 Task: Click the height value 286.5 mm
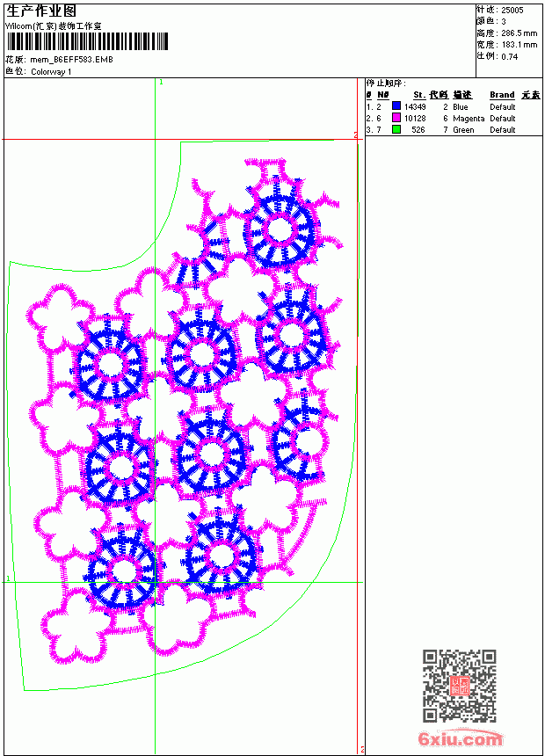(519, 33)
